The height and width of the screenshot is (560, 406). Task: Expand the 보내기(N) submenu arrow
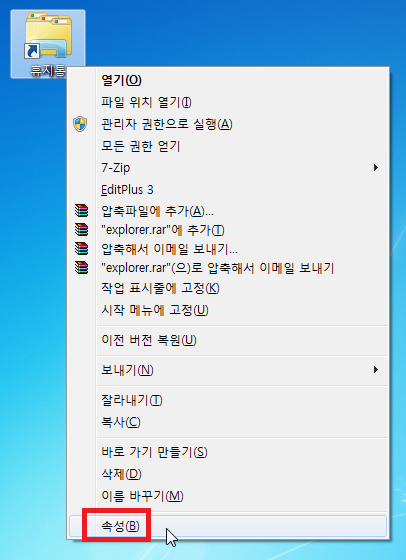coord(375,370)
